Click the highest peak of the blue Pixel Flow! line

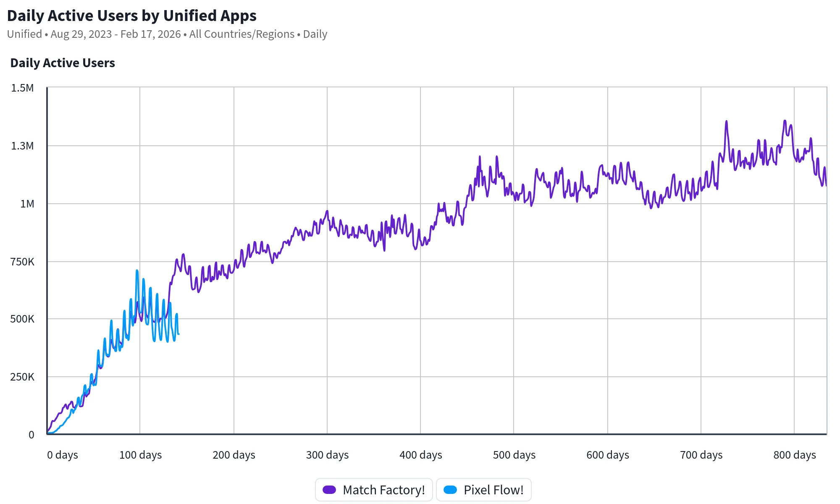pos(137,271)
